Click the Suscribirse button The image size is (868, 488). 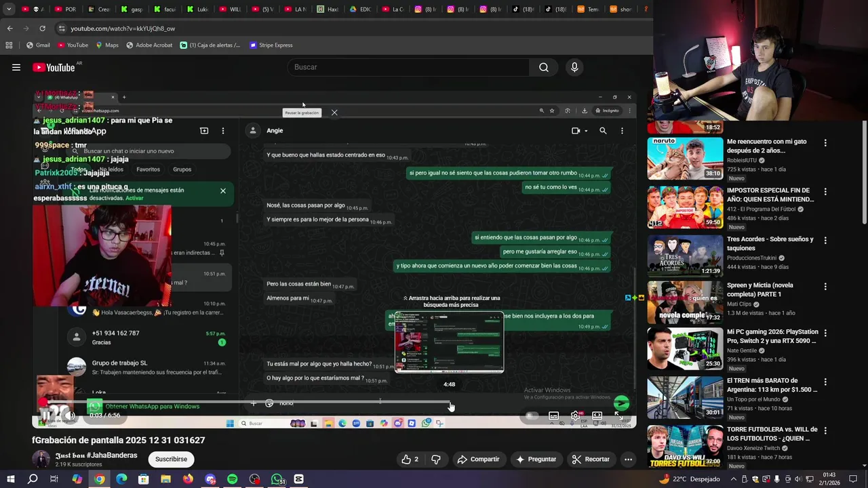[x=171, y=459]
